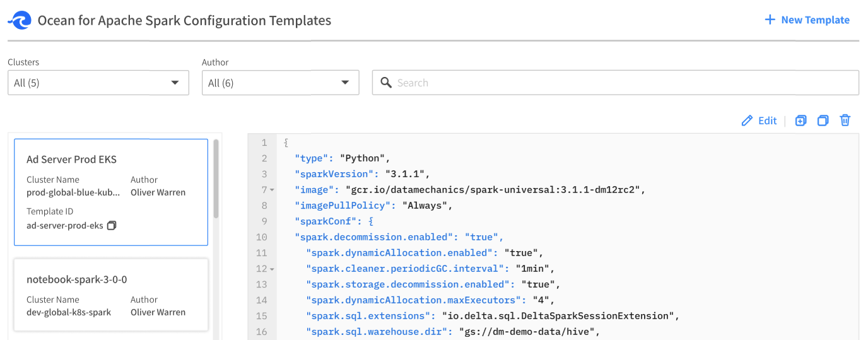Click the New Template link
Viewport: 868px width, 340px height.
815,20
